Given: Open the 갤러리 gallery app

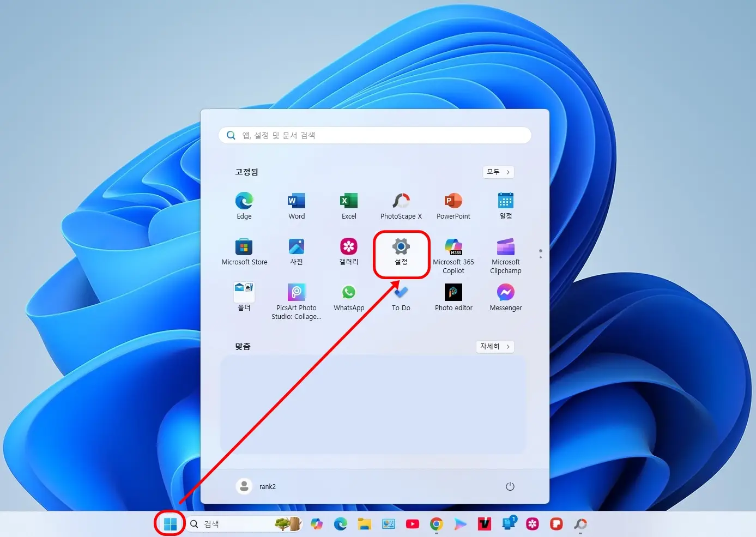Looking at the screenshot, I should [x=349, y=252].
